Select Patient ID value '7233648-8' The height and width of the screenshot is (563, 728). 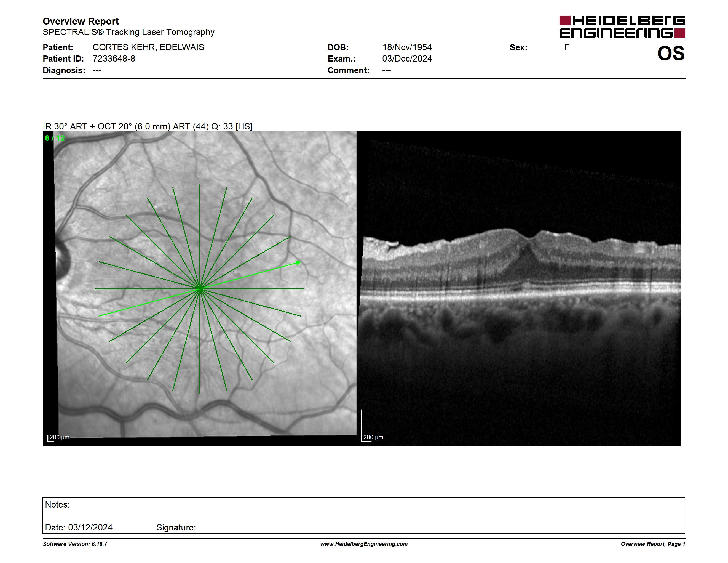pos(114,59)
